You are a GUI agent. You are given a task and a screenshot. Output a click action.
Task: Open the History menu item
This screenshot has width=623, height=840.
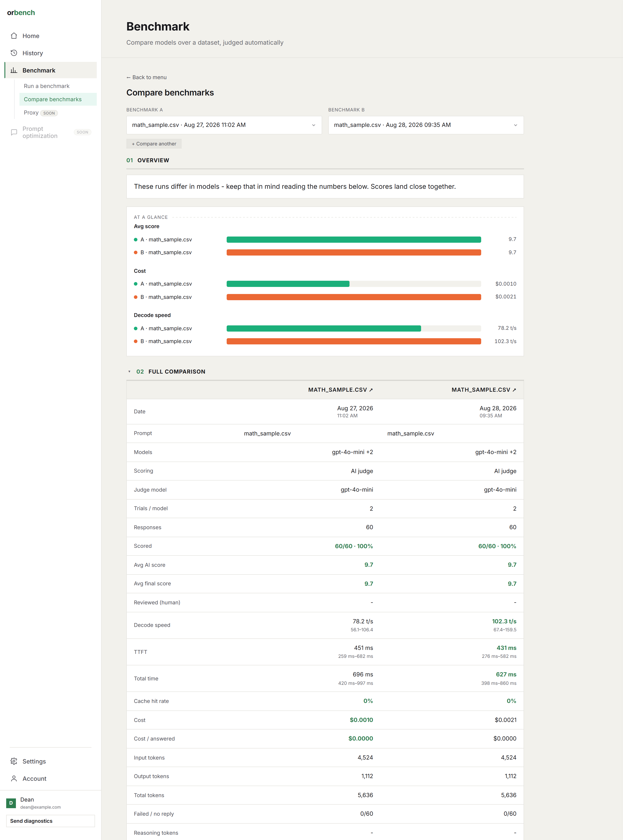[x=51, y=53]
